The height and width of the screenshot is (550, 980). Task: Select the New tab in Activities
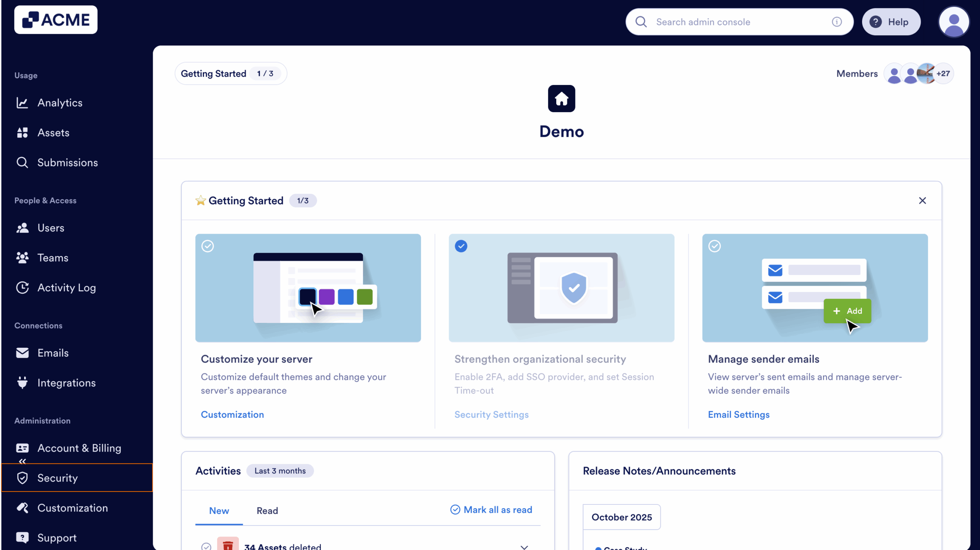tap(219, 511)
